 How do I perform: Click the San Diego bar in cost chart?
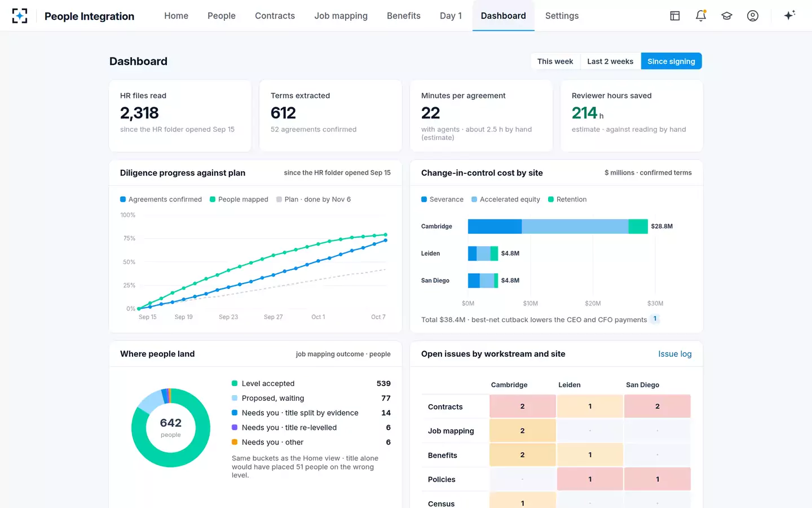[483, 281]
